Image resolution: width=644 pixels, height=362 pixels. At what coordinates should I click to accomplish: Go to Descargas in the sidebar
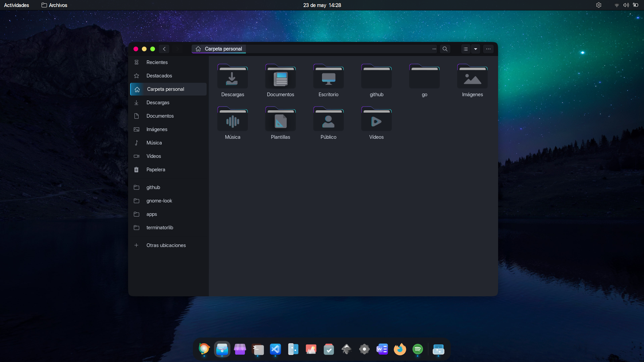(168, 103)
